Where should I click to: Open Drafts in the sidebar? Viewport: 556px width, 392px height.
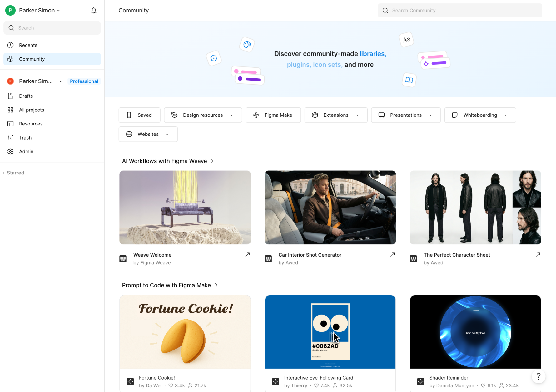pos(52,96)
